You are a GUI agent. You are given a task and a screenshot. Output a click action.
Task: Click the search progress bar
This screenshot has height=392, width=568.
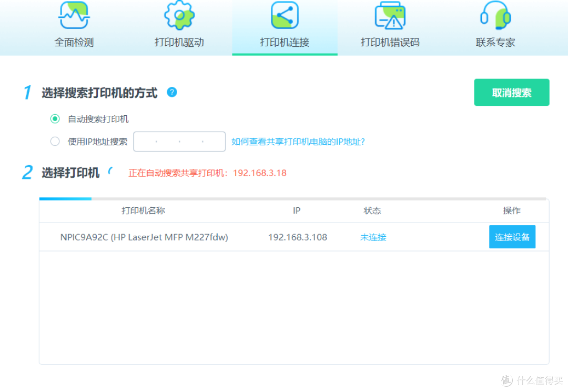[293, 198]
